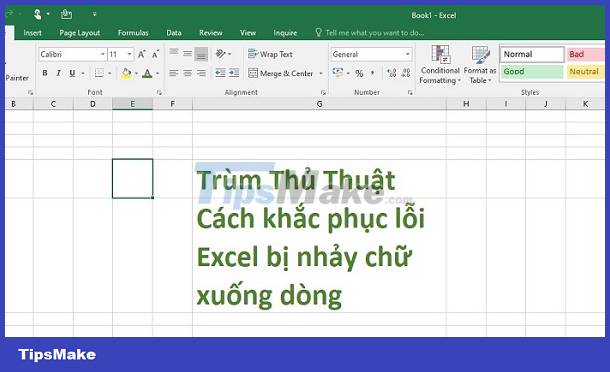Apply Comma Style icon
The image size is (610, 372).
[373, 73]
